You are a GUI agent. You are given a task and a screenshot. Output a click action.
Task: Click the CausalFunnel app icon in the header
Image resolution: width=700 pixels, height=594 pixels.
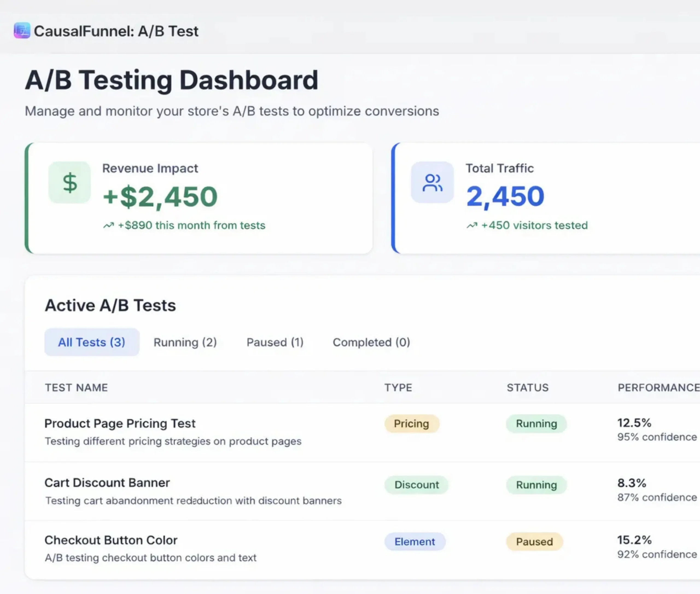tap(22, 31)
